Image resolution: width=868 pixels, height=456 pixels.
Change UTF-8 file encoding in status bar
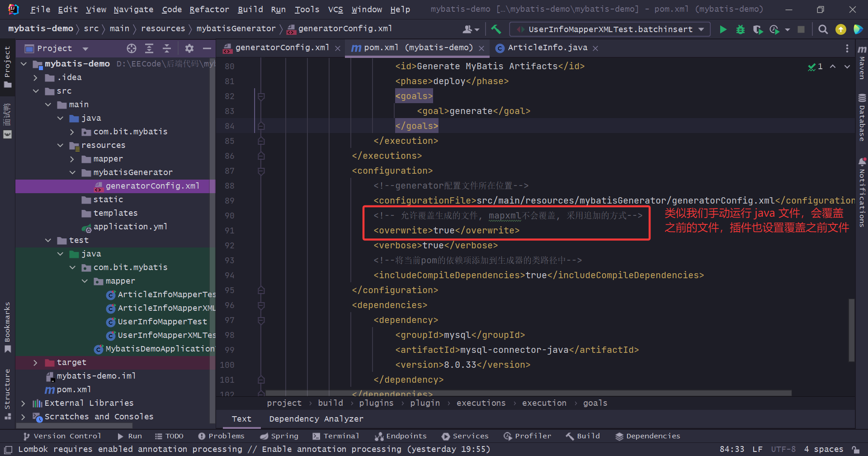783,449
